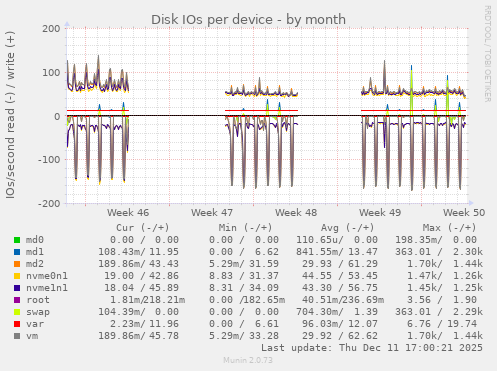This screenshot has height=371, width=497.
Task: Click md0 average value '110.65u/ 0.00'
Action: pyautogui.click(x=337, y=240)
